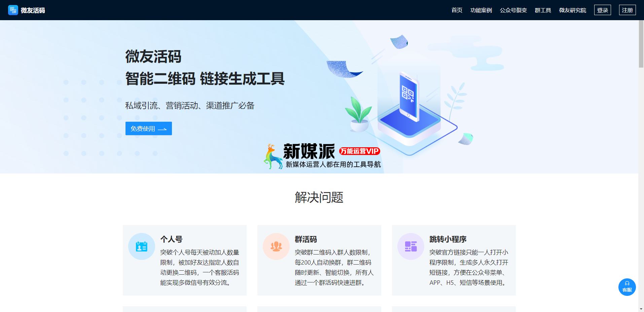Select the 个人号 card title
Screen dimensions: 644x312
171,239
